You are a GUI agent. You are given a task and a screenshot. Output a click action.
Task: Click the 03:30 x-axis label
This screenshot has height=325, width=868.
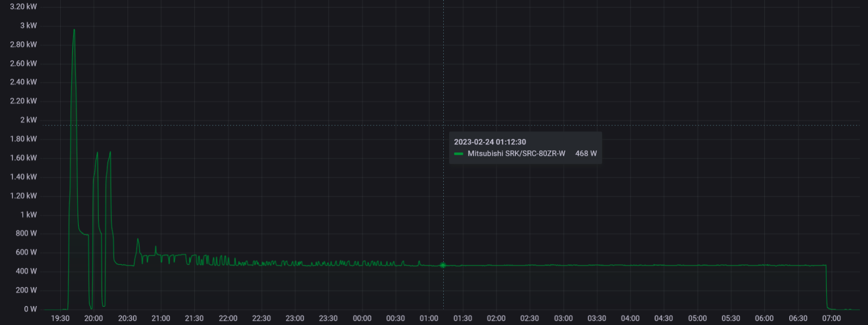(x=597, y=318)
